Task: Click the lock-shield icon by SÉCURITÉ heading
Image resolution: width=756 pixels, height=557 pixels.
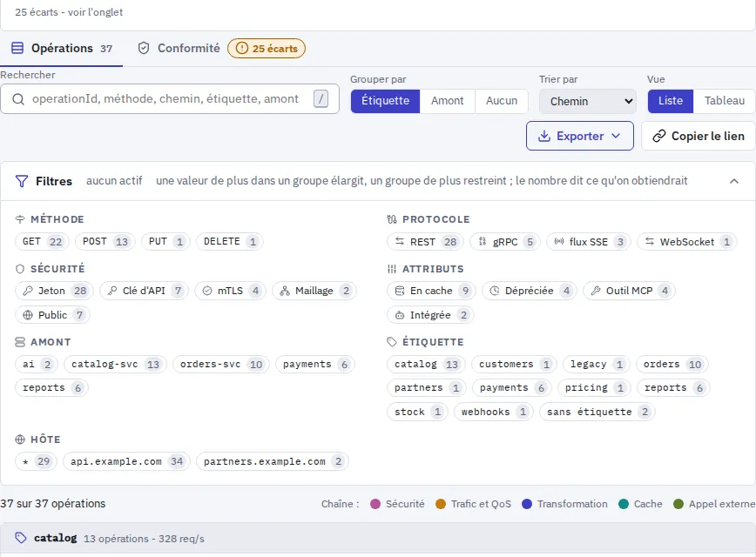Action: click(x=20, y=269)
